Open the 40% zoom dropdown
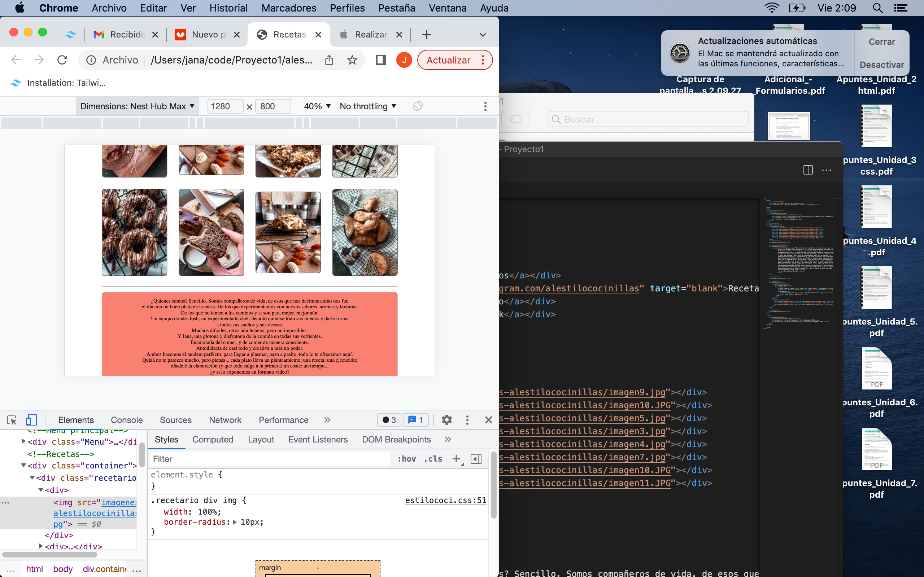This screenshot has height=577, width=924. pos(317,106)
